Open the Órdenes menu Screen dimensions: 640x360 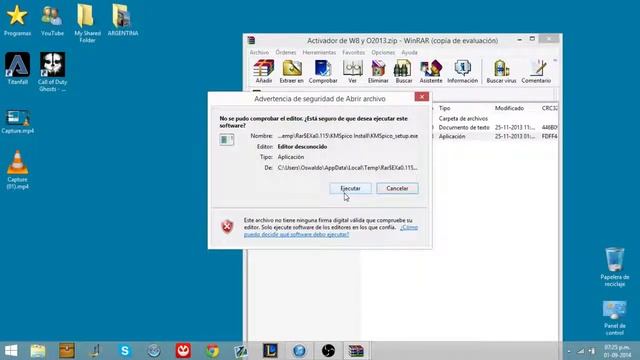(x=286, y=52)
